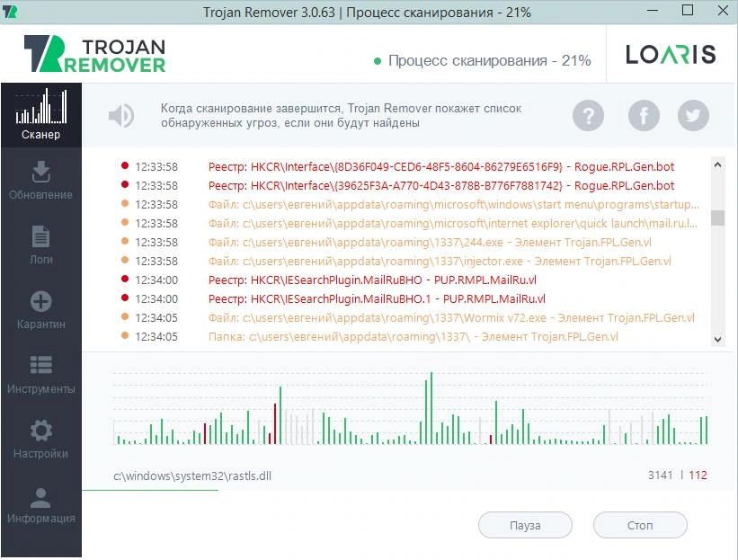Click the threat log scrollbar thumb
Viewport: 738px width, 560px height.
pyautogui.click(x=717, y=218)
